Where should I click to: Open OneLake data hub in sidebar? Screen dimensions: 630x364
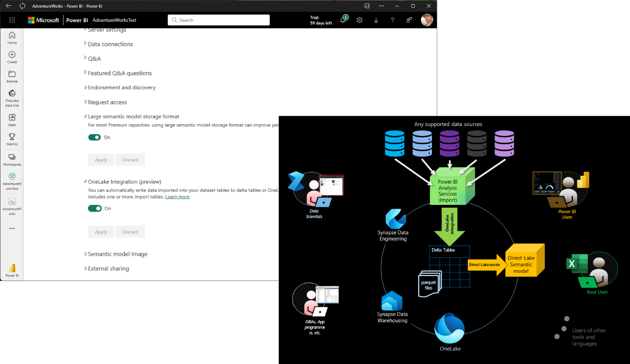tap(12, 98)
